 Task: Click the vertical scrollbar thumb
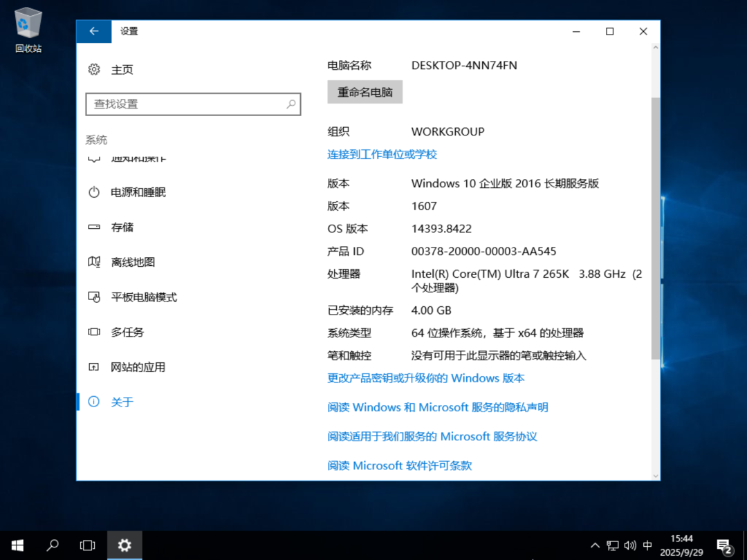tap(656, 229)
